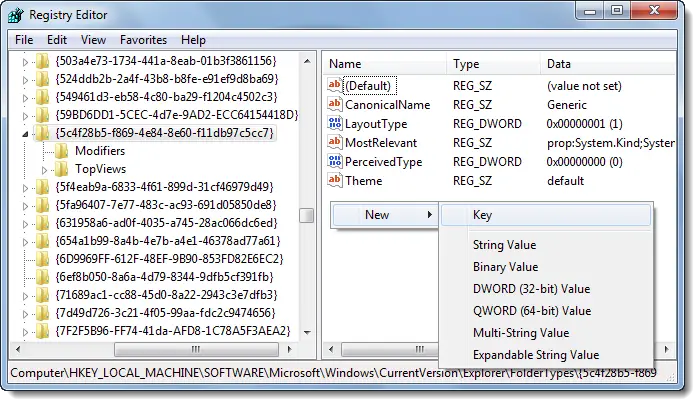
Task: Expand the {71689ac1-cc88-45d0-8a22-2943c3e7dfb3} key
Action: click(x=25, y=296)
